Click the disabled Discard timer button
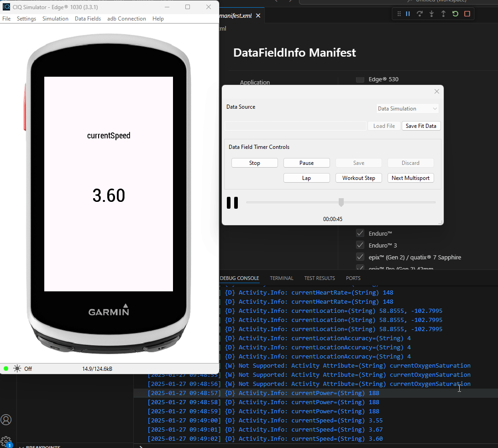 pos(410,163)
